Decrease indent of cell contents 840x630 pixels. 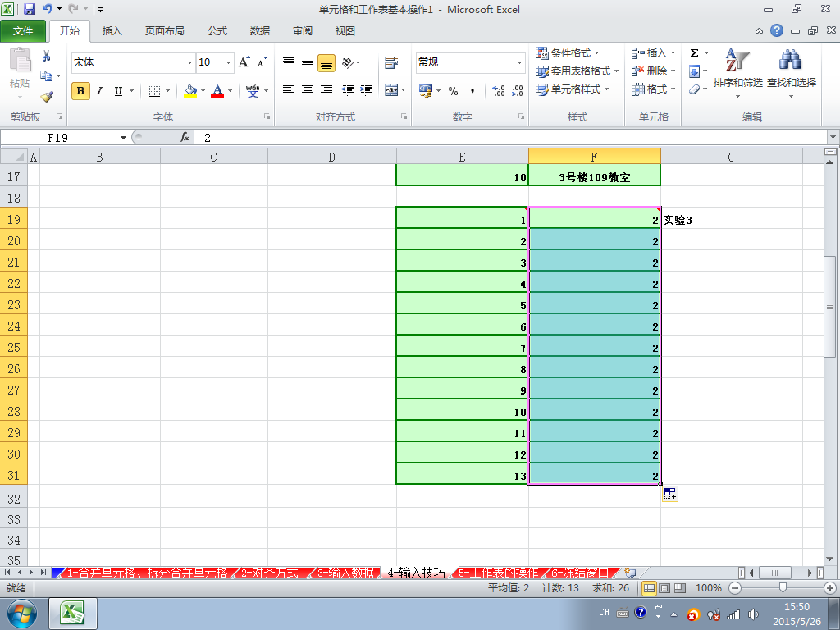[x=348, y=90]
